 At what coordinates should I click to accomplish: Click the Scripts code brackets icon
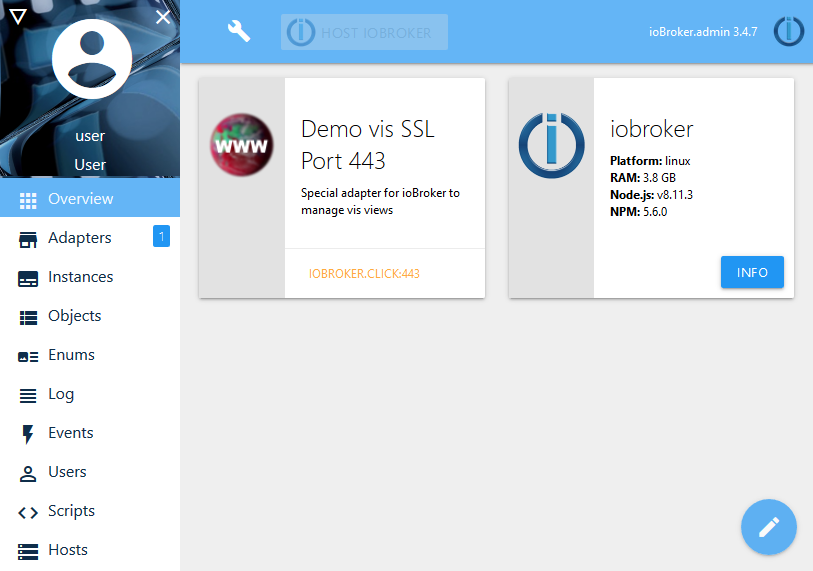(x=28, y=513)
